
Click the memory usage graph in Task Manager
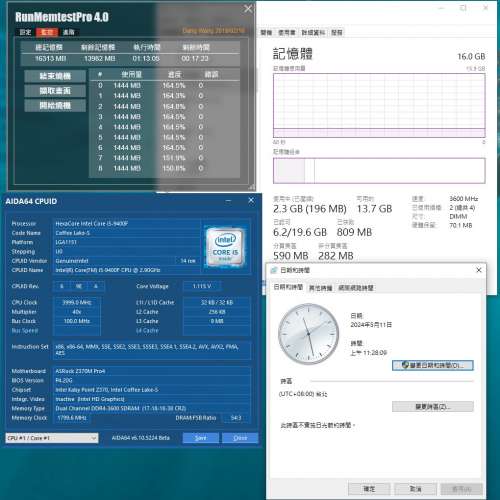coord(379,105)
